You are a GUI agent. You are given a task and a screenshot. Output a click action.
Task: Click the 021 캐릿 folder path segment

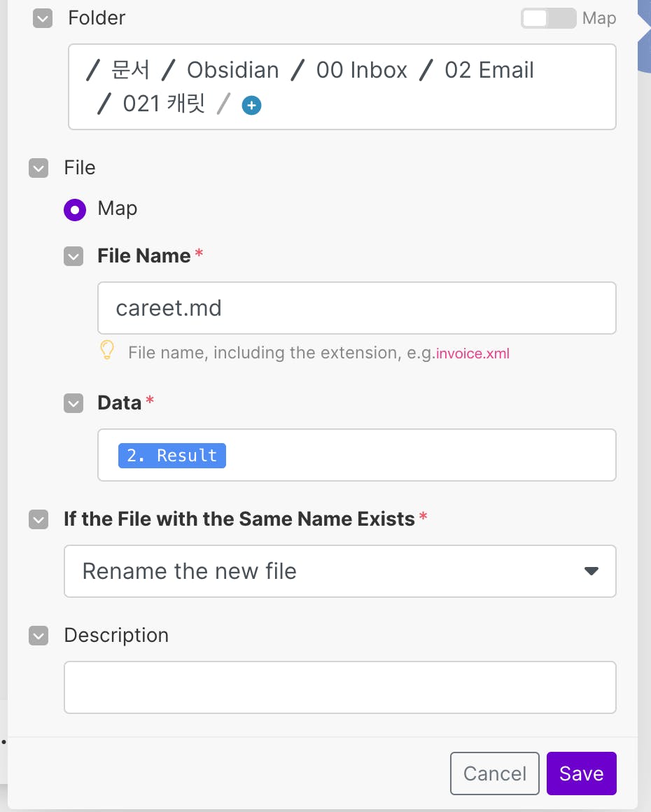(164, 104)
